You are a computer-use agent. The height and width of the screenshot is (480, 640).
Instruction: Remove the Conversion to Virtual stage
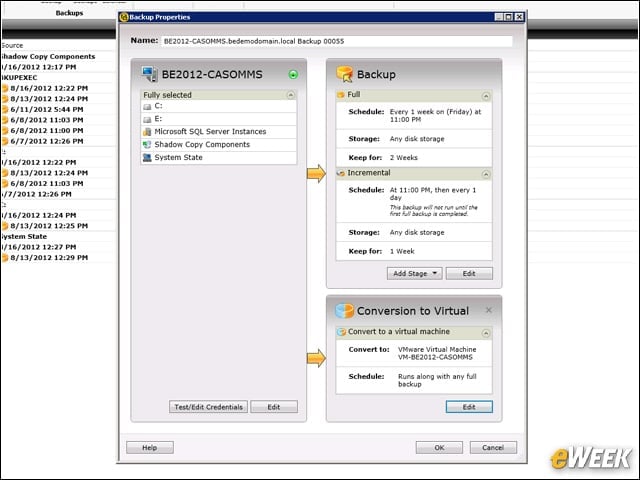(489, 310)
